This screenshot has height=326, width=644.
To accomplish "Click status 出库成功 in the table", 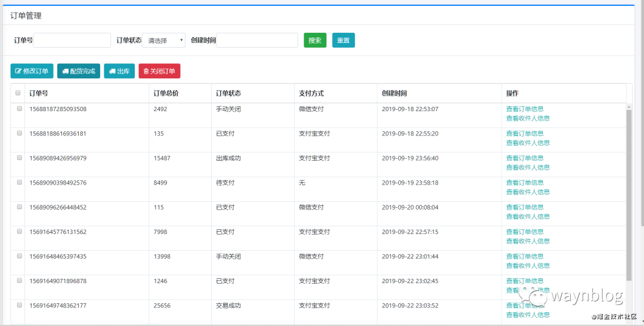I will pos(228,158).
